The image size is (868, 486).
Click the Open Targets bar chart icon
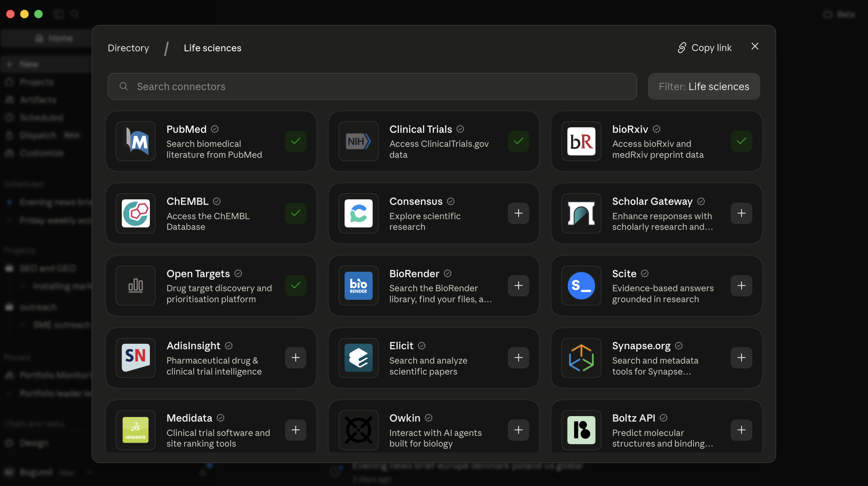click(x=136, y=286)
